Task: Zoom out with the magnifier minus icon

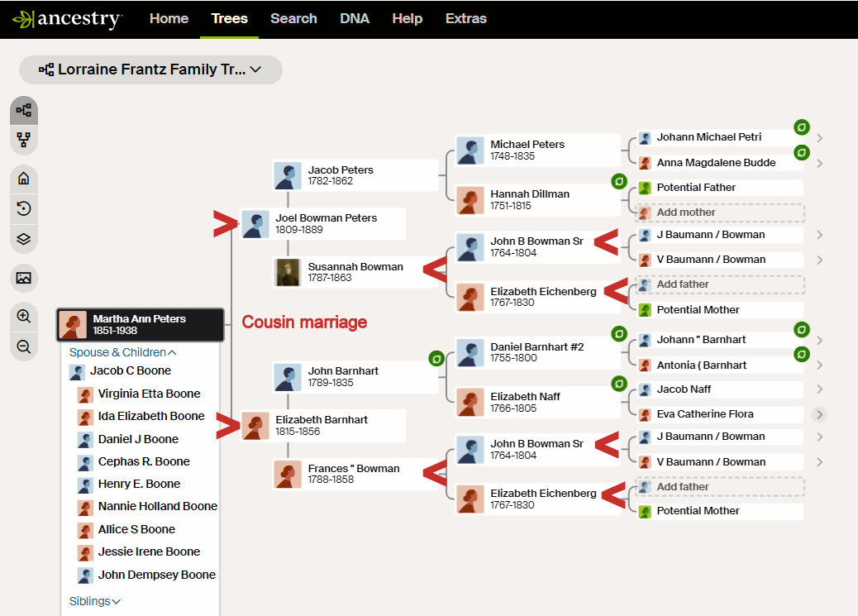Action: pyautogui.click(x=24, y=346)
